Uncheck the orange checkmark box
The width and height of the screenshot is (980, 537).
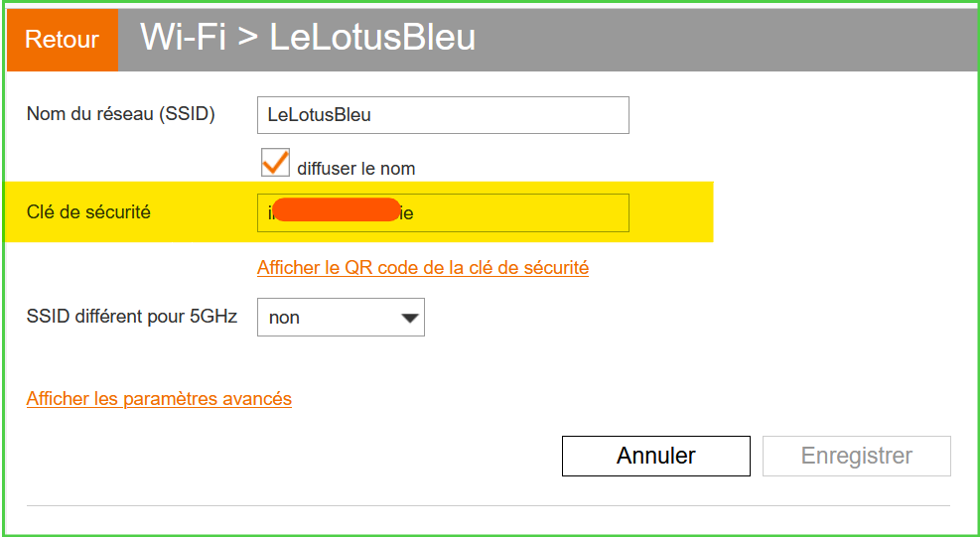tap(275, 164)
